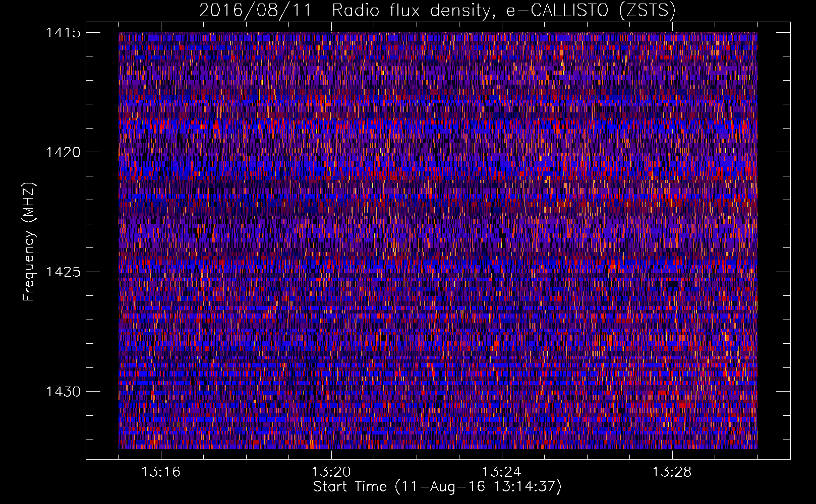Click the 13:16 time tick label

click(160, 472)
